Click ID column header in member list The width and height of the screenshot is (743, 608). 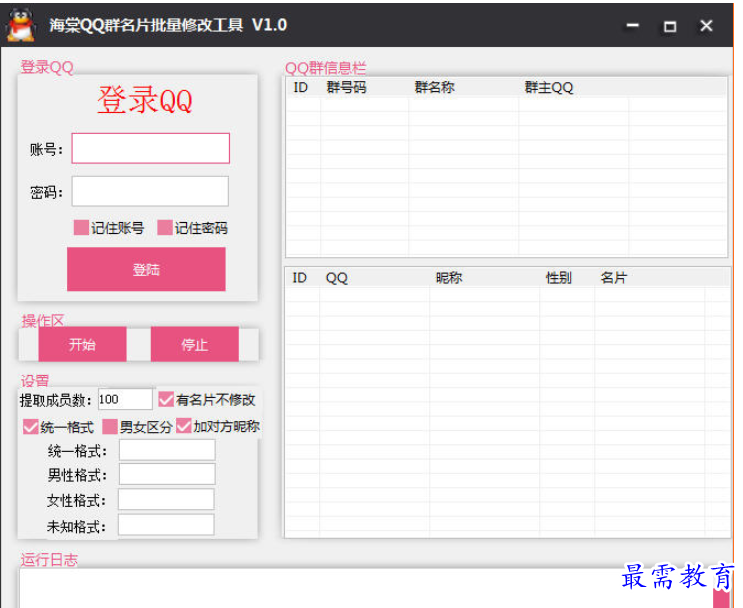pos(302,278)
